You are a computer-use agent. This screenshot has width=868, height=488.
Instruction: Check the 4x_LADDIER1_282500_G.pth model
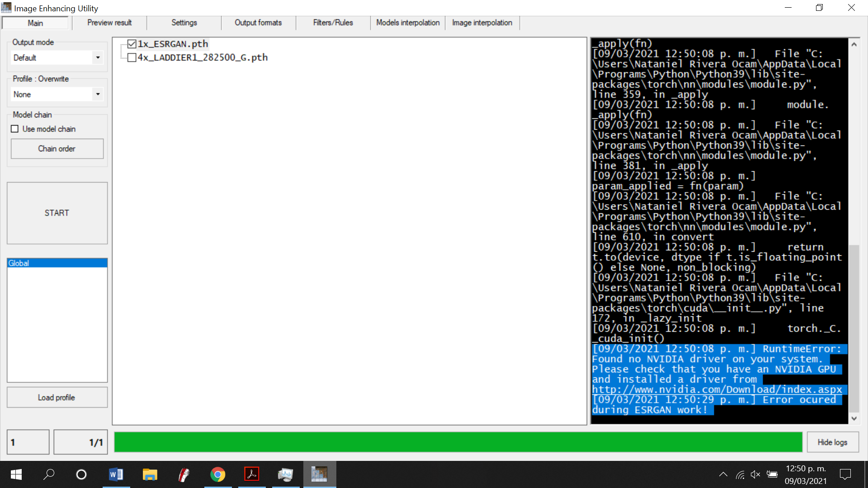pyautogui.click(x=132, y=57)
